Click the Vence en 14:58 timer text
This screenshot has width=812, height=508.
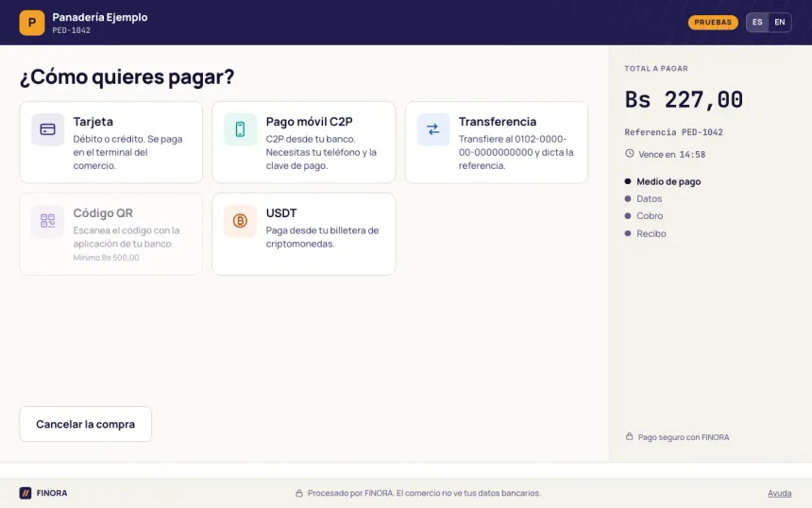click(671, 154)
